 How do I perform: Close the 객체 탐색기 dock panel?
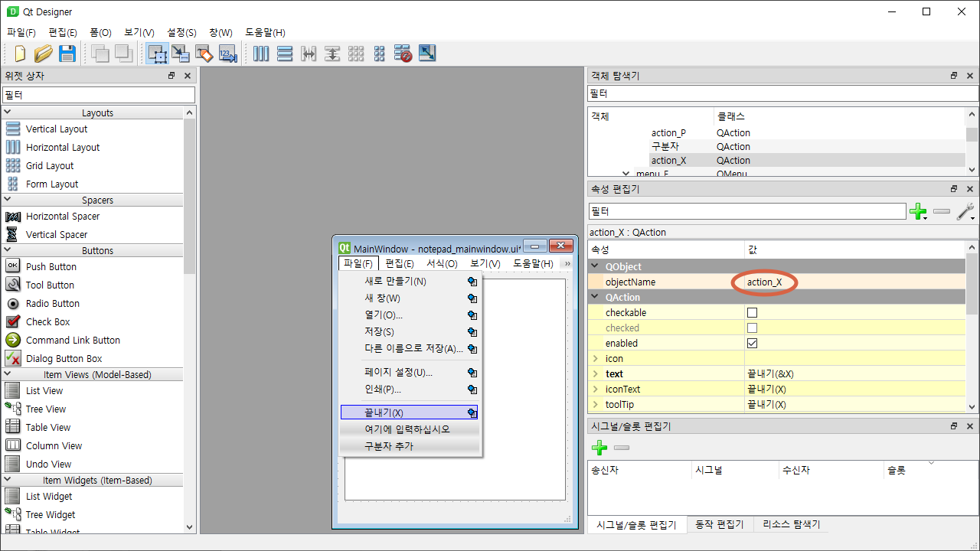point(970,76)
